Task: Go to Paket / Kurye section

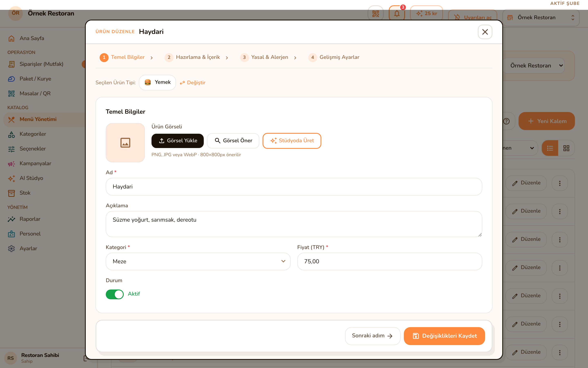Action: [35, 79]
